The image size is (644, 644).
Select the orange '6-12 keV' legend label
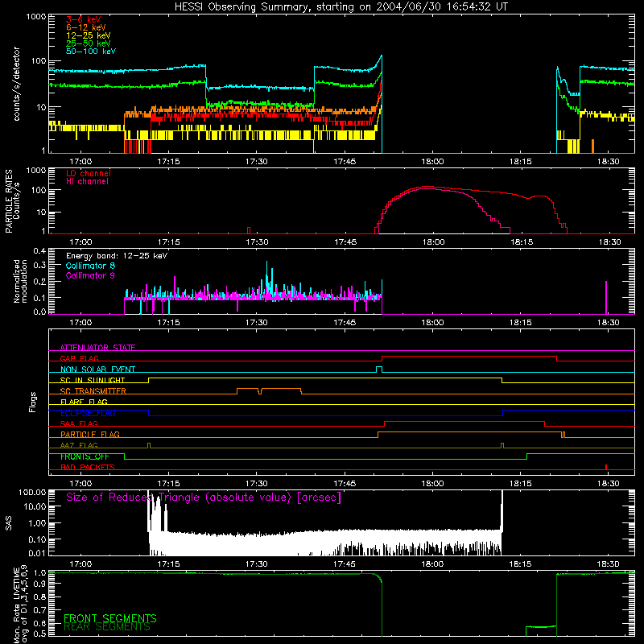tap(86, 27)
